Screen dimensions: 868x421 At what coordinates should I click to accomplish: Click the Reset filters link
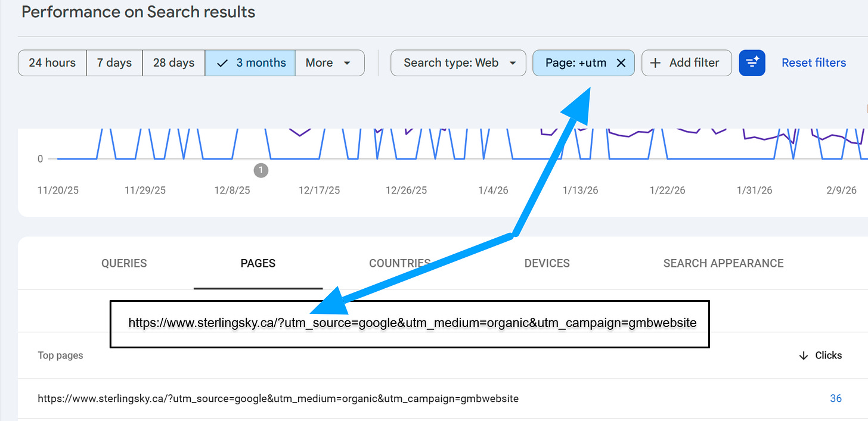click(814, 63)
